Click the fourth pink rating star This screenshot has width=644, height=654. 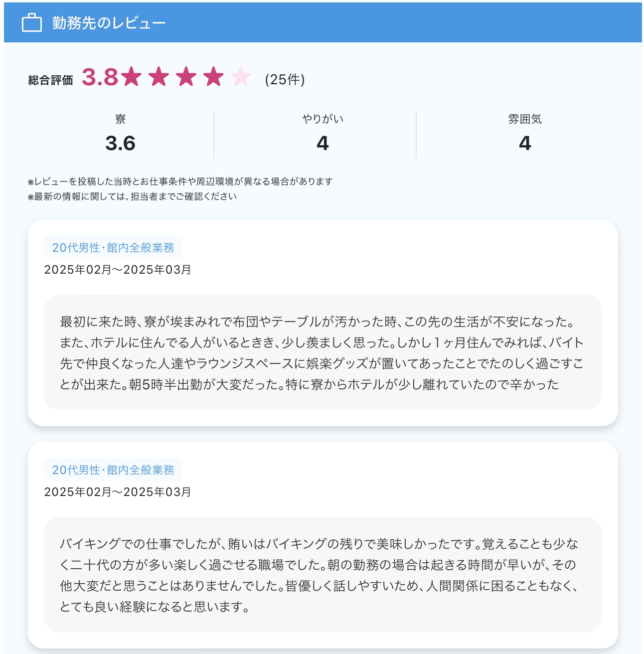click(x=213, y=77)
